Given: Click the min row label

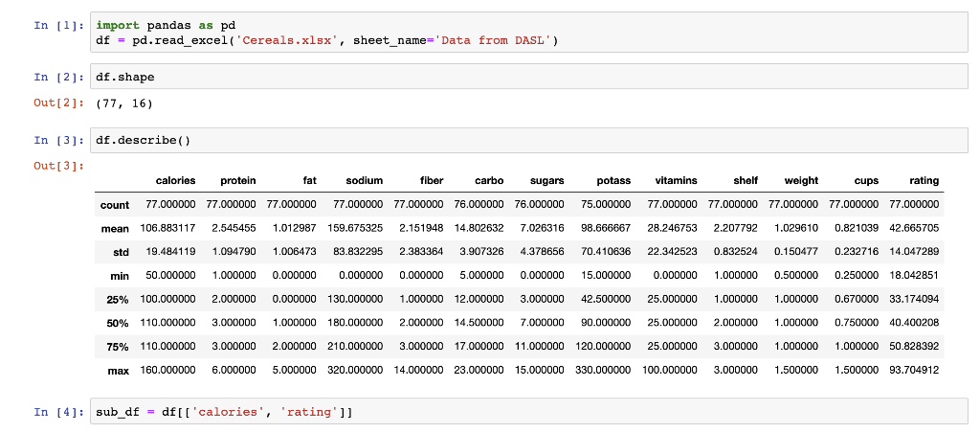Looking at the screenshot, I should point(121,276).
